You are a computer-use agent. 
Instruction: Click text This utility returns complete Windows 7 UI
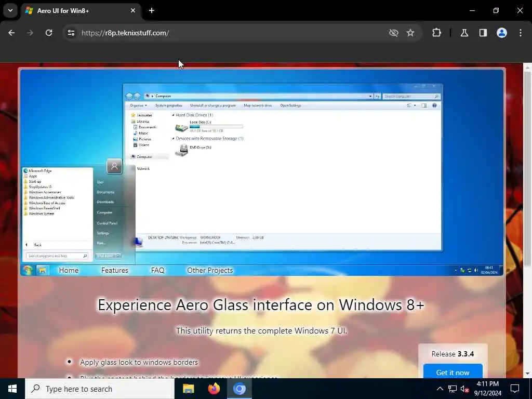261,330
